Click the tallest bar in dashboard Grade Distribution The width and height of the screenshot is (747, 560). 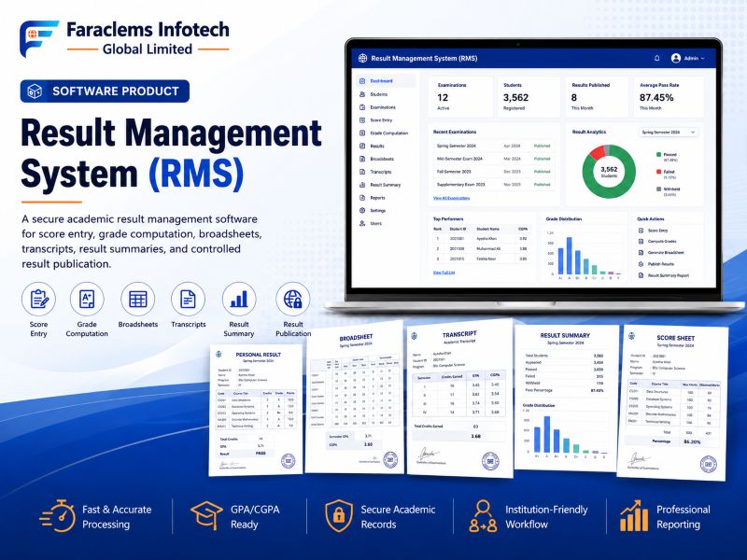569,256
